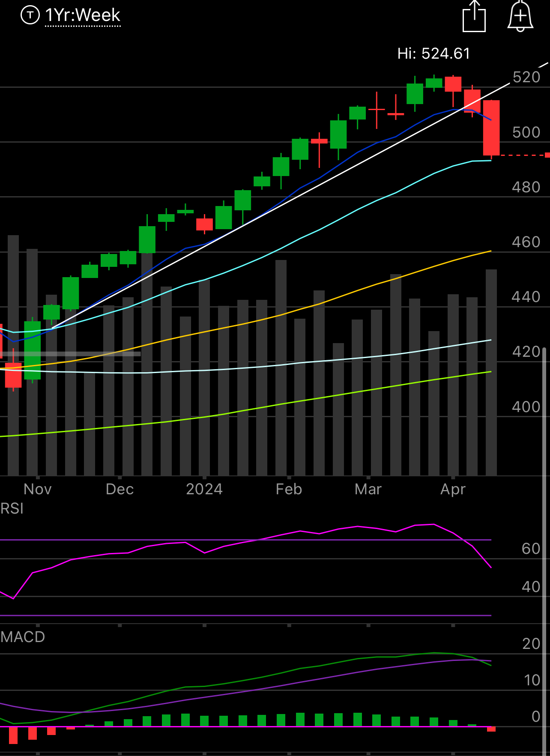Viewport: 550px width, 756px height.
Task: Tap the share/export icon
Action: pos(474,16)
